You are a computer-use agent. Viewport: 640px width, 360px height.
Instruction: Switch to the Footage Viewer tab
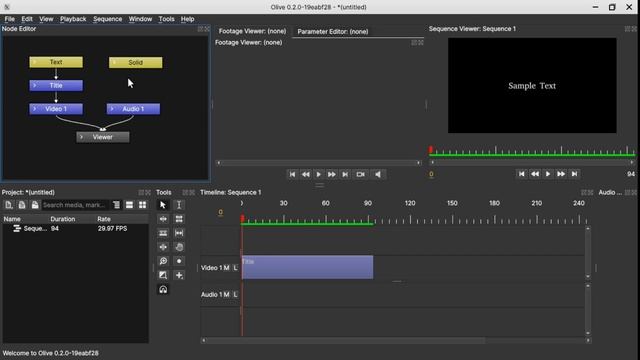tap(252, 31)
